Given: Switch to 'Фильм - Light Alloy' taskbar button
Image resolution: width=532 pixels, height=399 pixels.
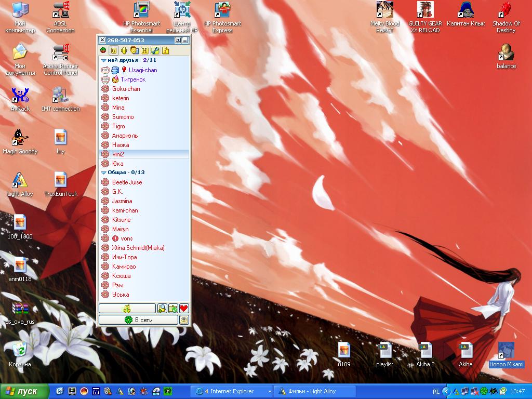Looking at the screenshot, I should [x=314, y=391].
